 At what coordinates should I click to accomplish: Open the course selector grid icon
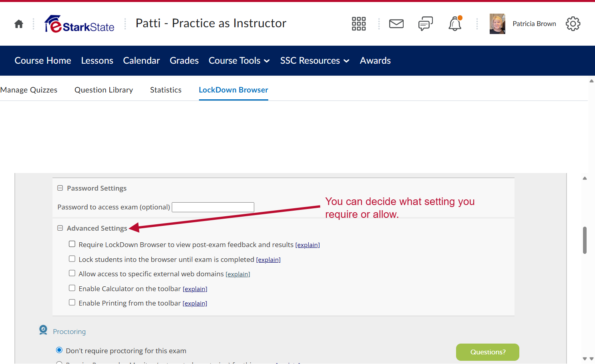coord(359,24)
